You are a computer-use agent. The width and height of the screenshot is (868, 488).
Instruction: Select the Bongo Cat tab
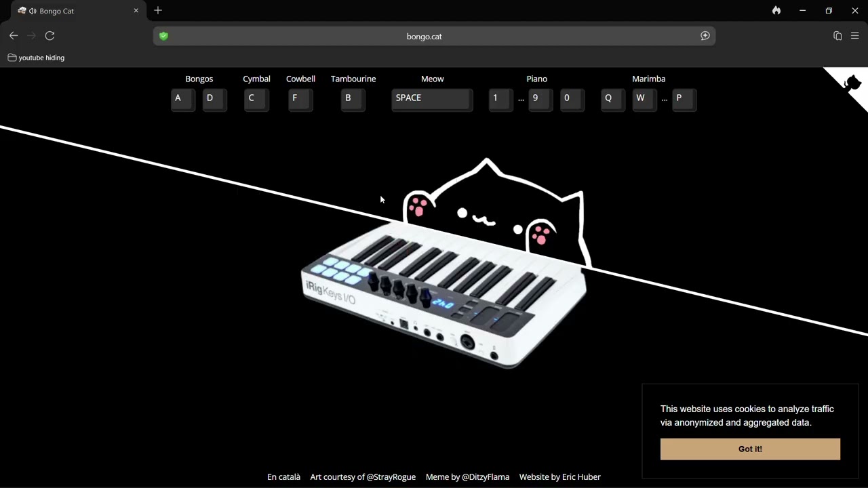tap(79, 11)
